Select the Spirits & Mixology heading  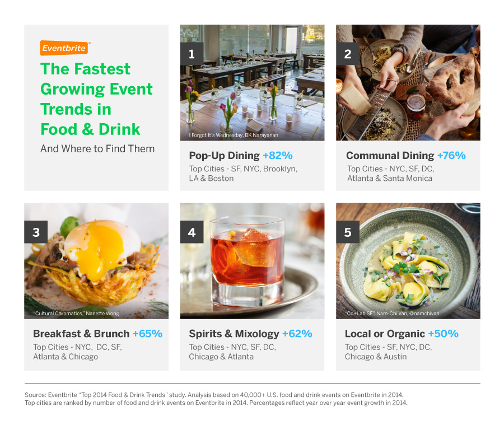tap(234, 334)
